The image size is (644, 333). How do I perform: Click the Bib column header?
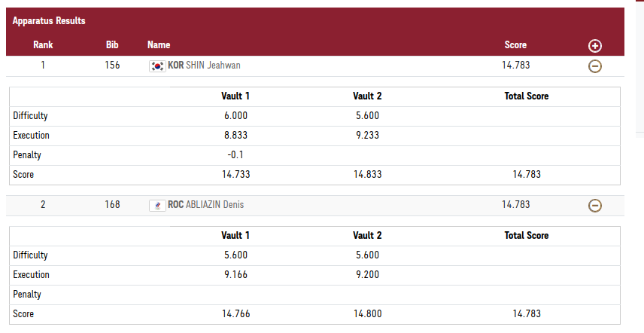click(112, 45)
